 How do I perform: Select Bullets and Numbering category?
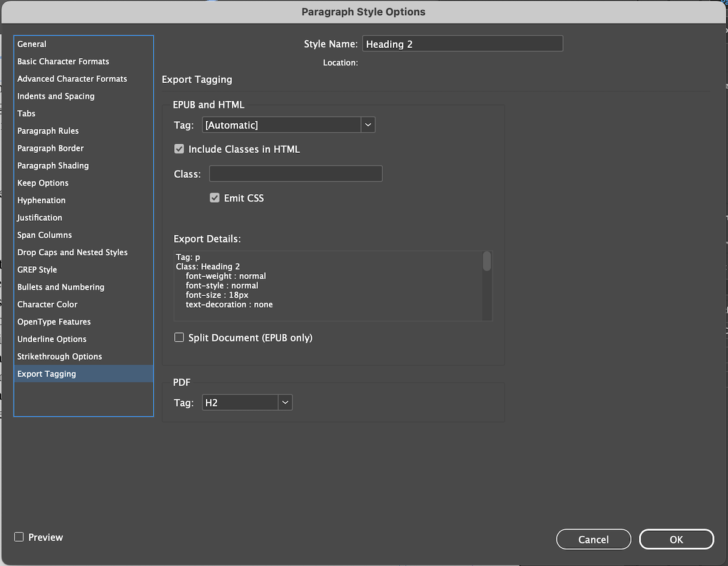(x=61, y=287)
